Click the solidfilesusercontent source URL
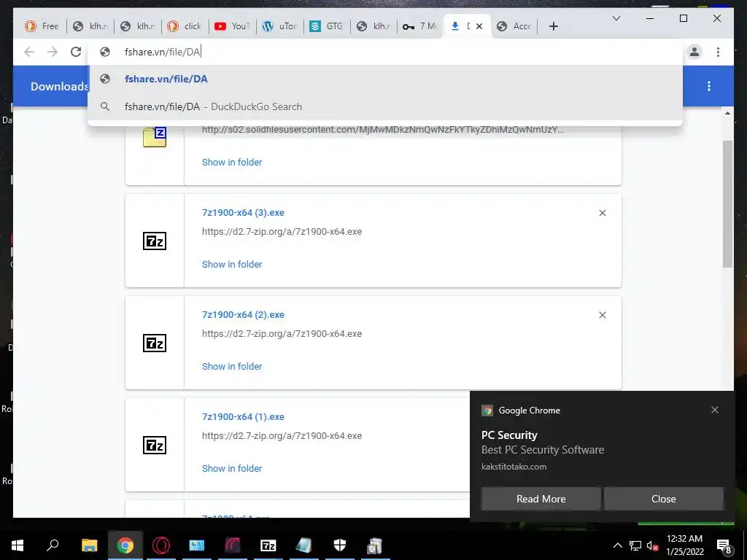Viewport: 747px width, 560px height. tap(382, 130)
